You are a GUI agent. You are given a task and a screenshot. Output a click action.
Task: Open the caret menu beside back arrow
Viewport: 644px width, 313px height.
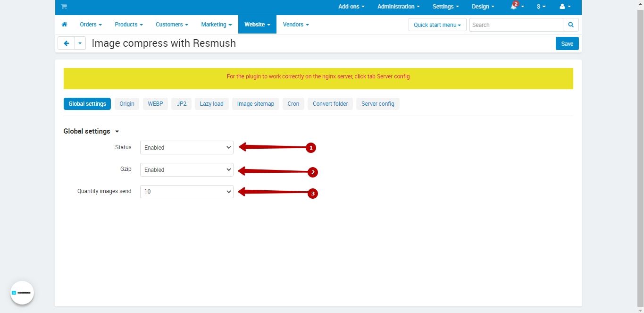pyautogui.click(x=80, y=43)
